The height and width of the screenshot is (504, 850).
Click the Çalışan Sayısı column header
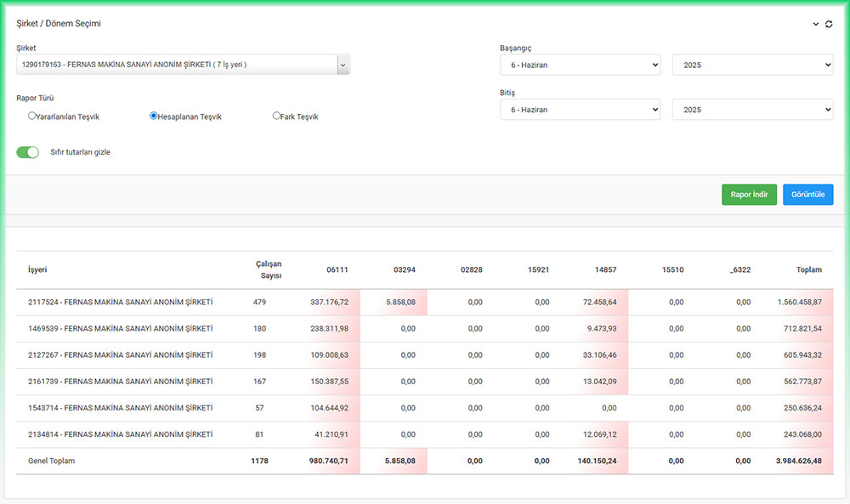tap(269, 269)
